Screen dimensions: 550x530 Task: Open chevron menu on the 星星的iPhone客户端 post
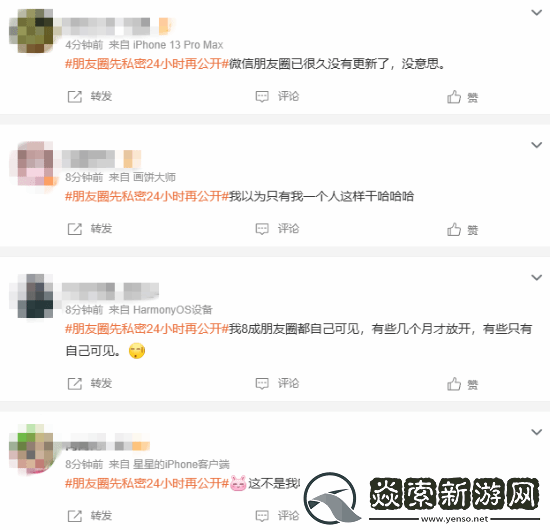click(537, 432)
